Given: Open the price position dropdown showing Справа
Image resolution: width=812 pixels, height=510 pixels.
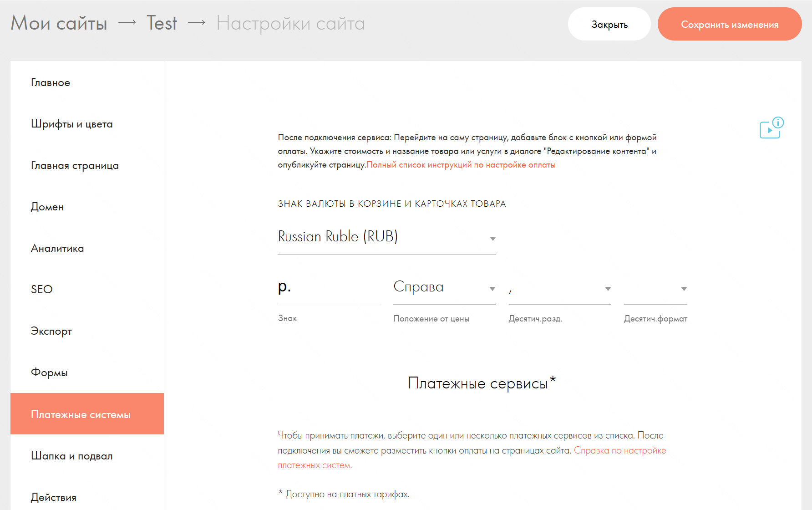Looking at the screenshot, I should tap(444, 288).
